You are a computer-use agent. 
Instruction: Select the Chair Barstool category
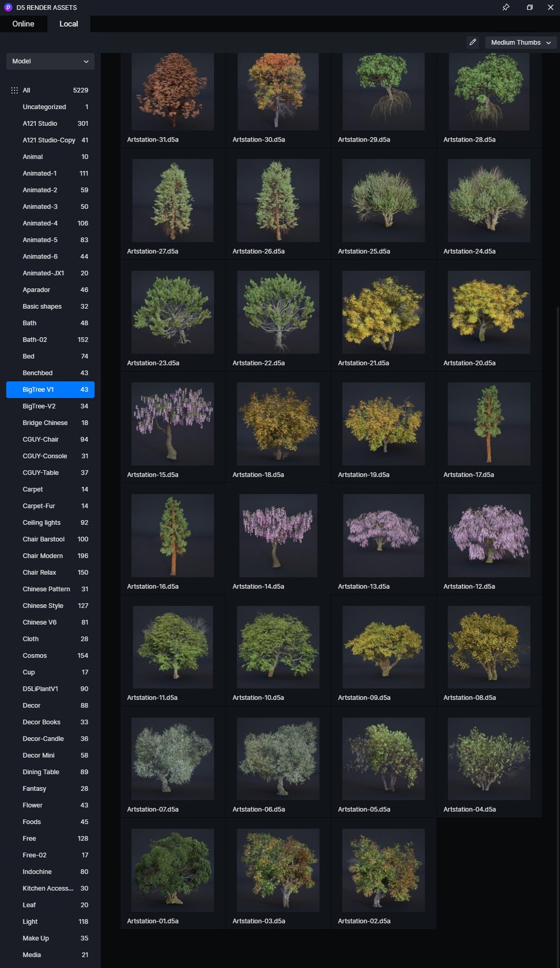click(x=50, y=539)
